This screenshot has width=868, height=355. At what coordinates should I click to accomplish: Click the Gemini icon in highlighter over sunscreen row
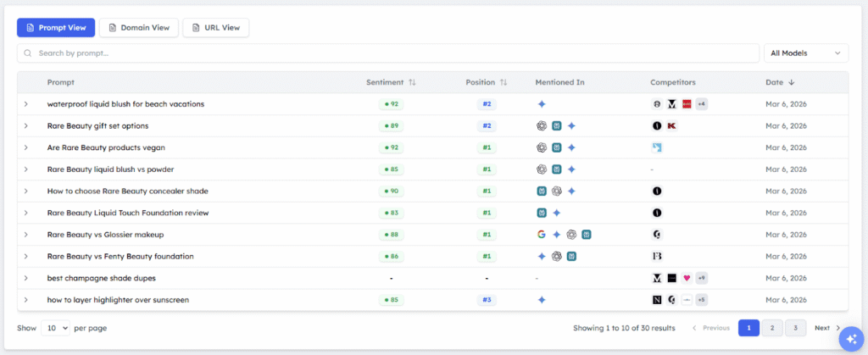[x=542, y=300]
